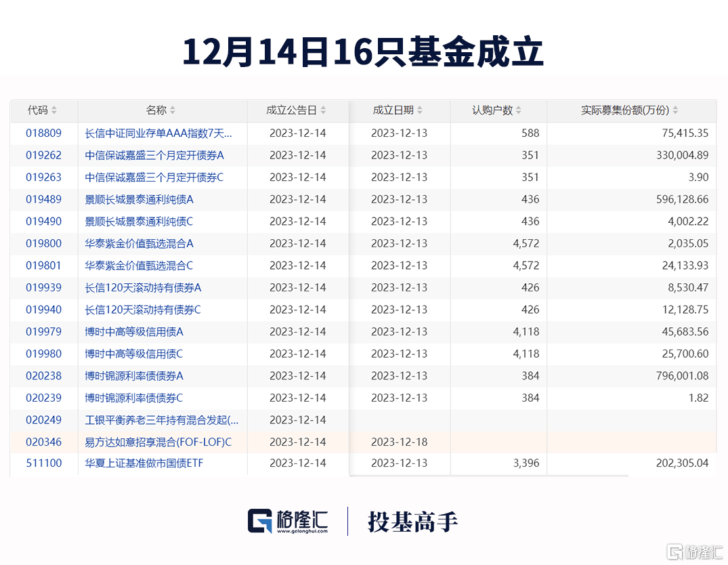The image size is (728, 565).
Task: Click the 名称 column header
Action: (x=163, y=110)
